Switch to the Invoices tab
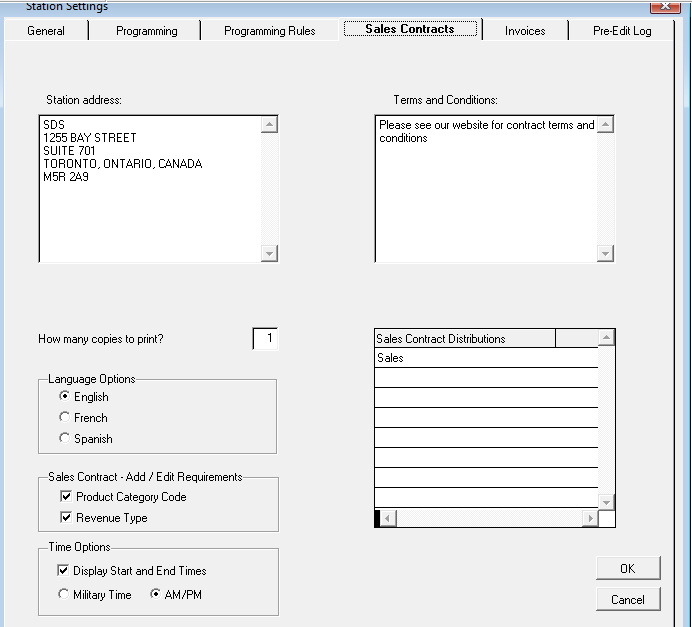692x627 pixels. [x=525, y=31]
